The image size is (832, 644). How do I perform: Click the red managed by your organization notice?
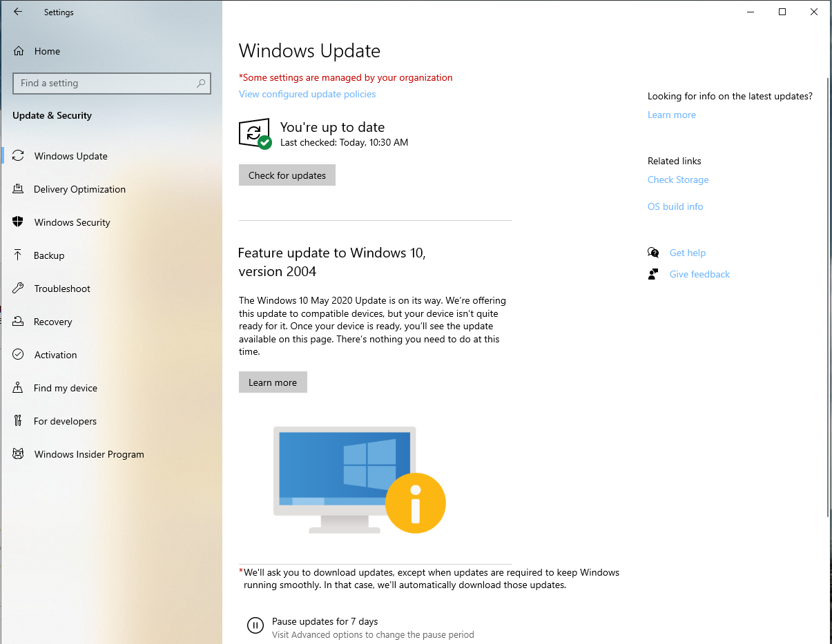pos(346,77)
